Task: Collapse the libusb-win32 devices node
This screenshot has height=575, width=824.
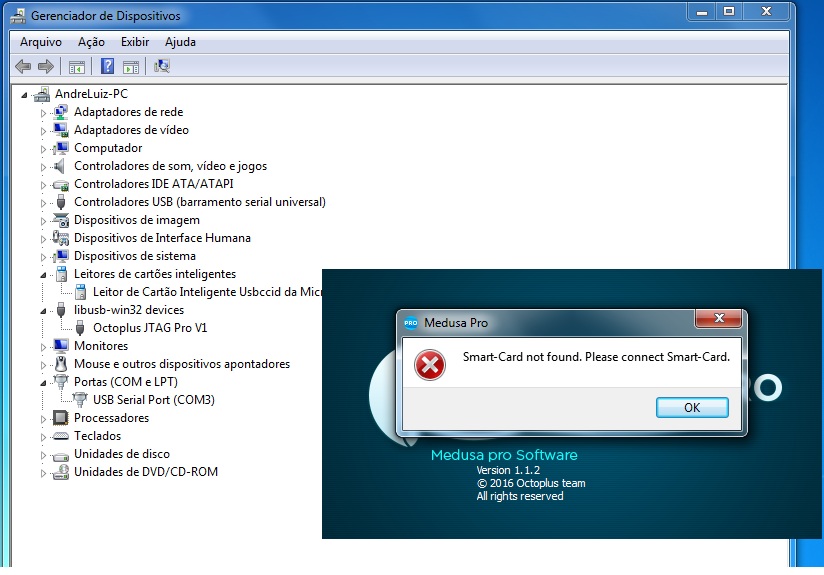Action: (44, 311)
